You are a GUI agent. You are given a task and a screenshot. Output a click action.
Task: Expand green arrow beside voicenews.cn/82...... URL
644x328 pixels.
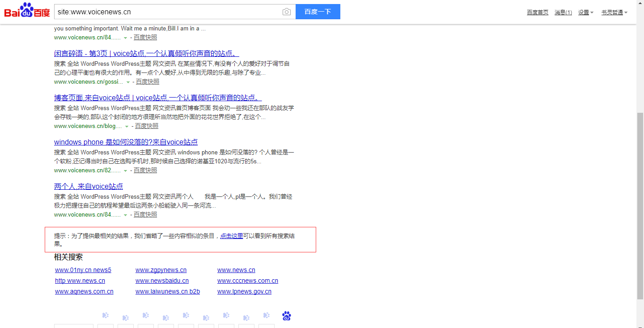126,171
